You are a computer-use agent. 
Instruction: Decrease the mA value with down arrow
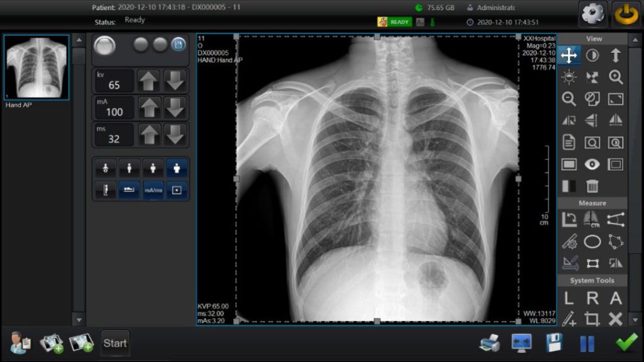(x=175, y=108)
